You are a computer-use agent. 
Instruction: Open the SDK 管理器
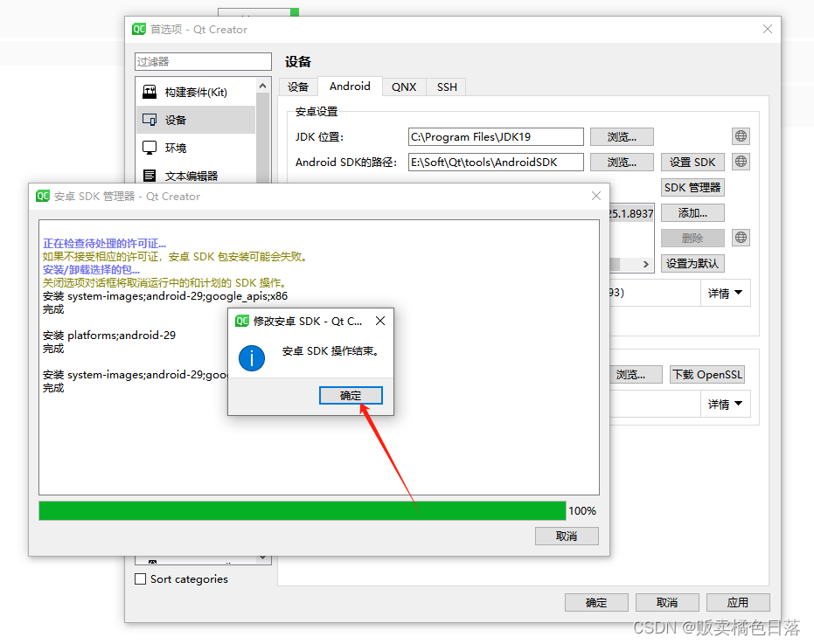tap(692, 187)
